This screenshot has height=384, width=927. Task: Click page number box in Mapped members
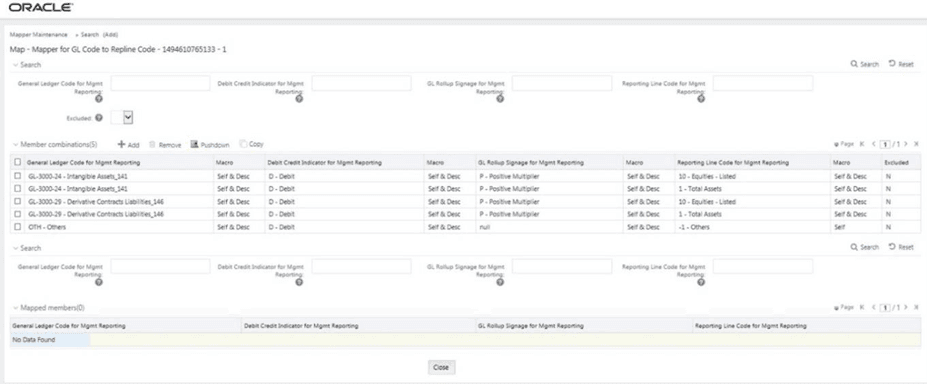pyautogui.click(x=886, y=308)
